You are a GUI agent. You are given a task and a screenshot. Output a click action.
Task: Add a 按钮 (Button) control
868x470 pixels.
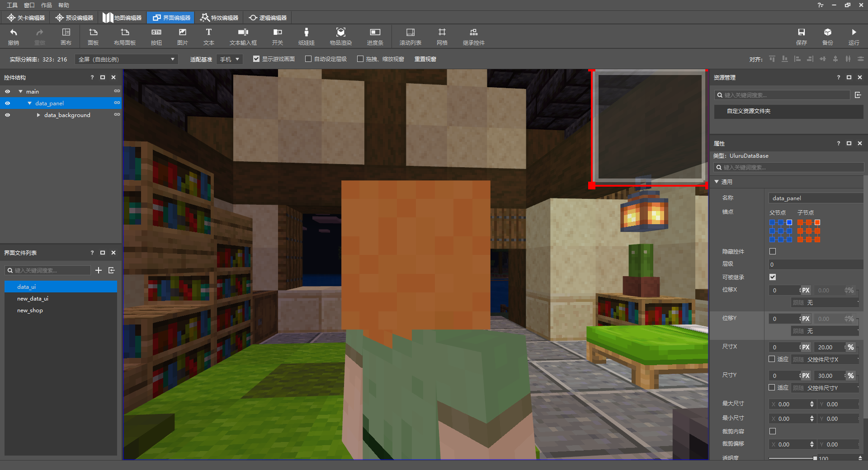point(156,37)
